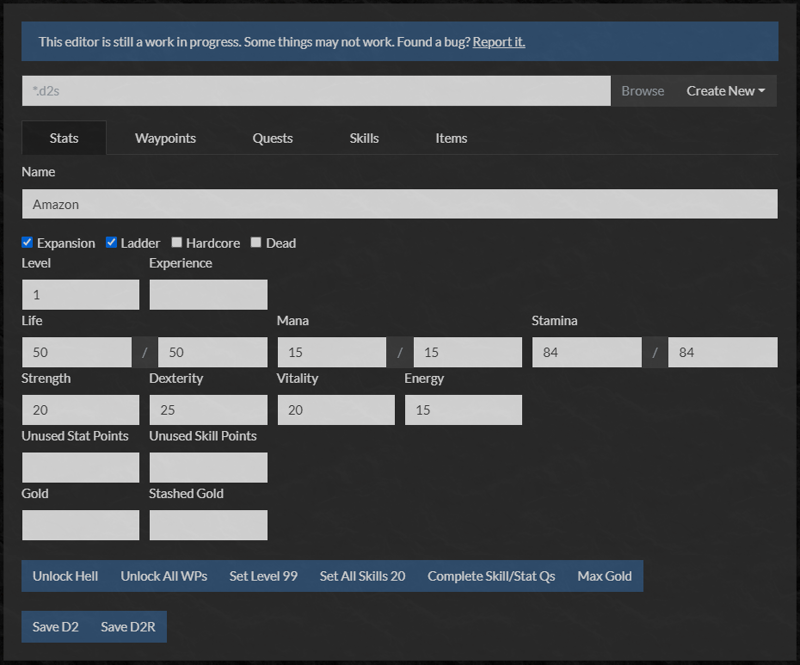Select the Vitality input field
This screenshot has width=800, height=665.
pyautogui.click(x=336, y=410)
